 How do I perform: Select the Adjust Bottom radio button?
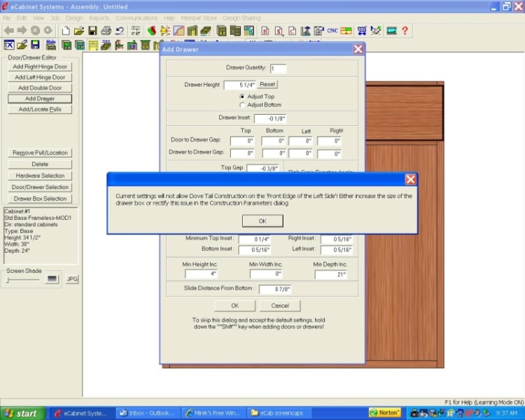tap(242, 104)
